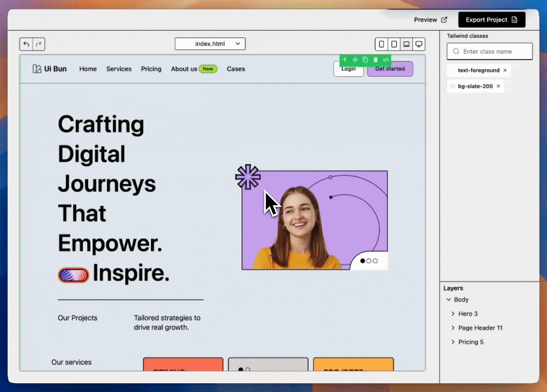This screenshot has height=392, width=547.
Task: Click the undo arrow button
Action: pos(26,44)
